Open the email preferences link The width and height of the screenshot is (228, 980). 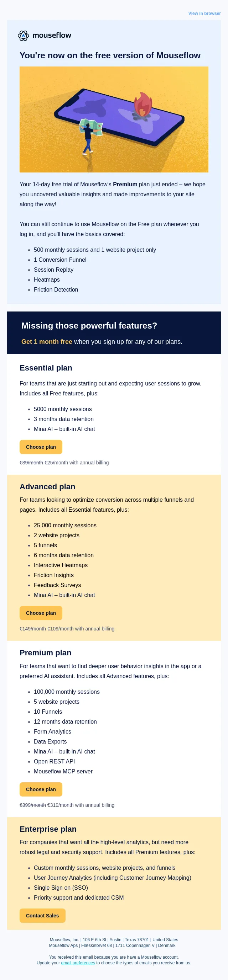point(78,963)
